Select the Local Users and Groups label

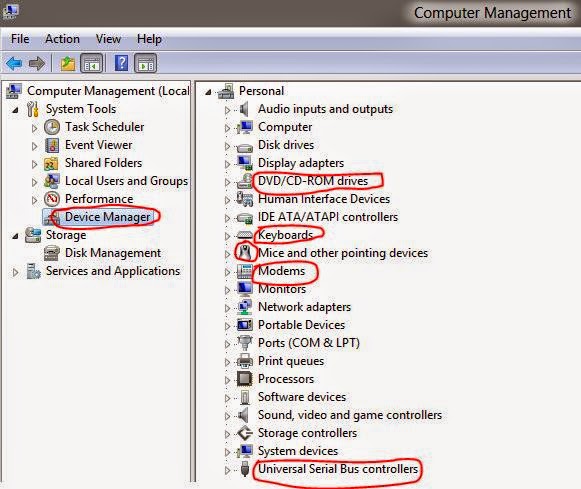coord(126,181)
